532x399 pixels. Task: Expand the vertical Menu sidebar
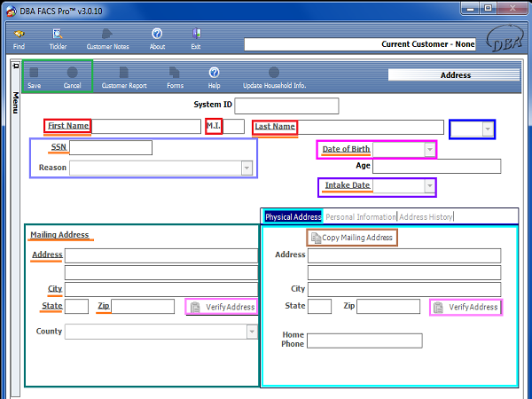[16, 103]
